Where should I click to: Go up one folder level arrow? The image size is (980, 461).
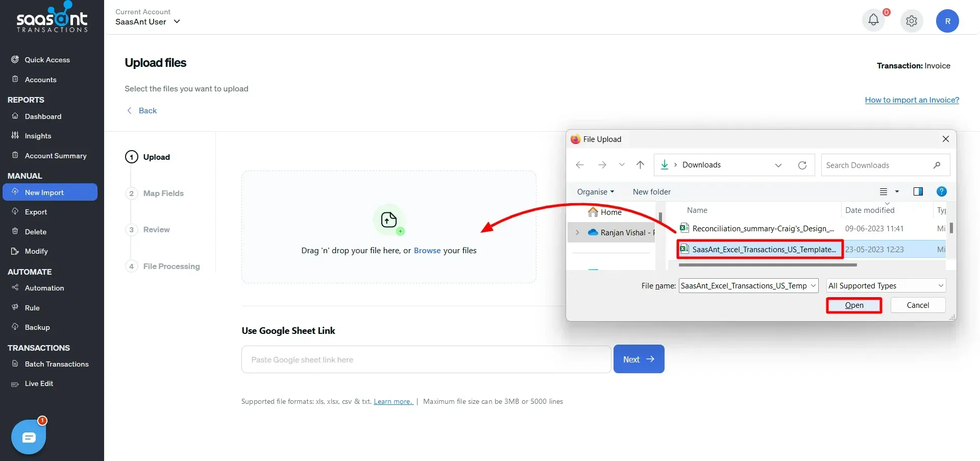(640, 165)
